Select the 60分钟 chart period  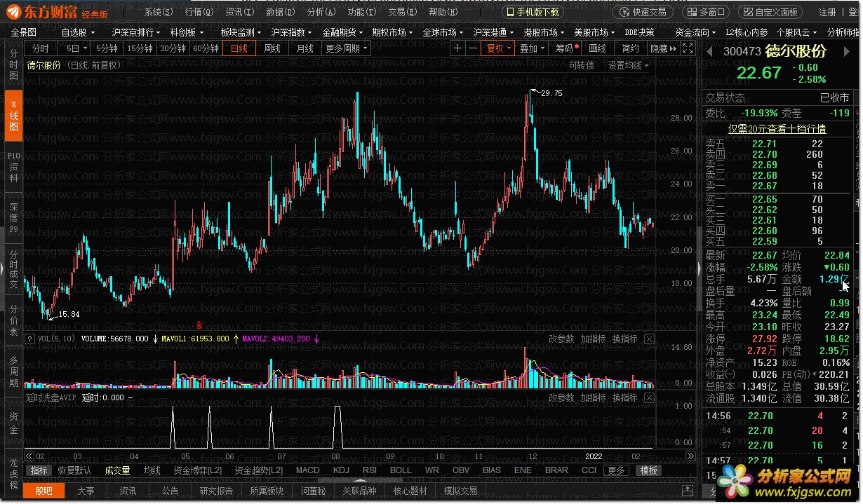pyautogui.click(x=206, y=48)
